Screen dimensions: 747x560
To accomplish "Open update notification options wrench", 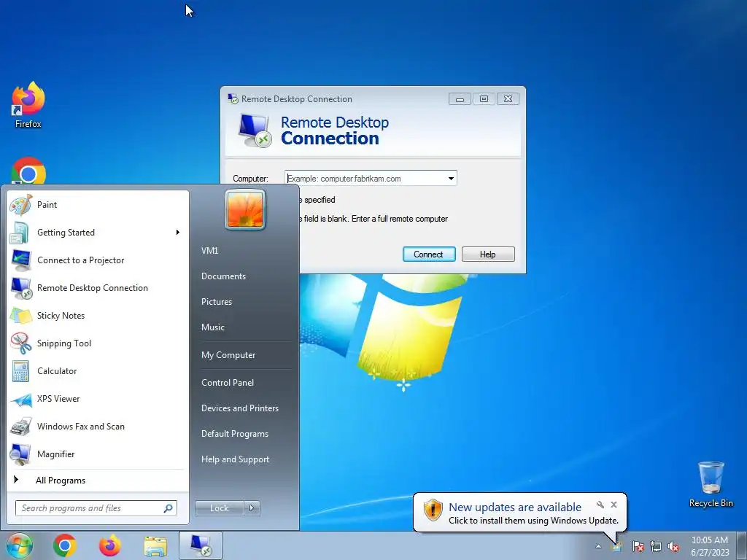I will [x=600, y=505].
